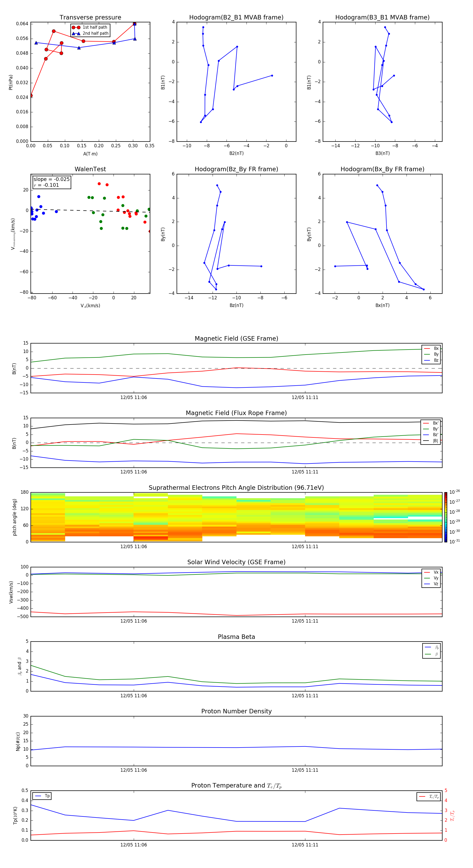Click '12/05 11:11' under Plasma Beta plot
Image resolution: width=473 pixels, height=868 pixels.
[x=305, y=696]
